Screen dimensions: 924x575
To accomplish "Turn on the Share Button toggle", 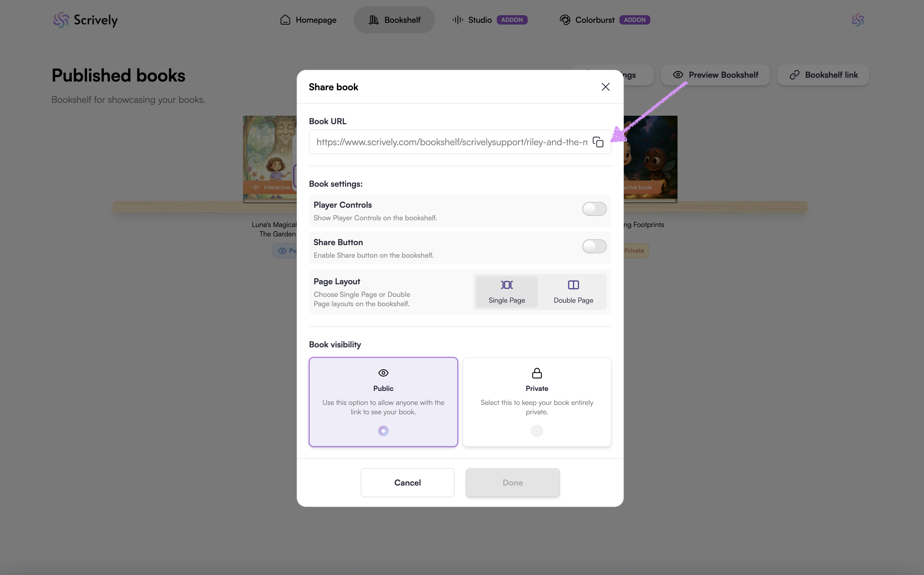I will 594,246.
